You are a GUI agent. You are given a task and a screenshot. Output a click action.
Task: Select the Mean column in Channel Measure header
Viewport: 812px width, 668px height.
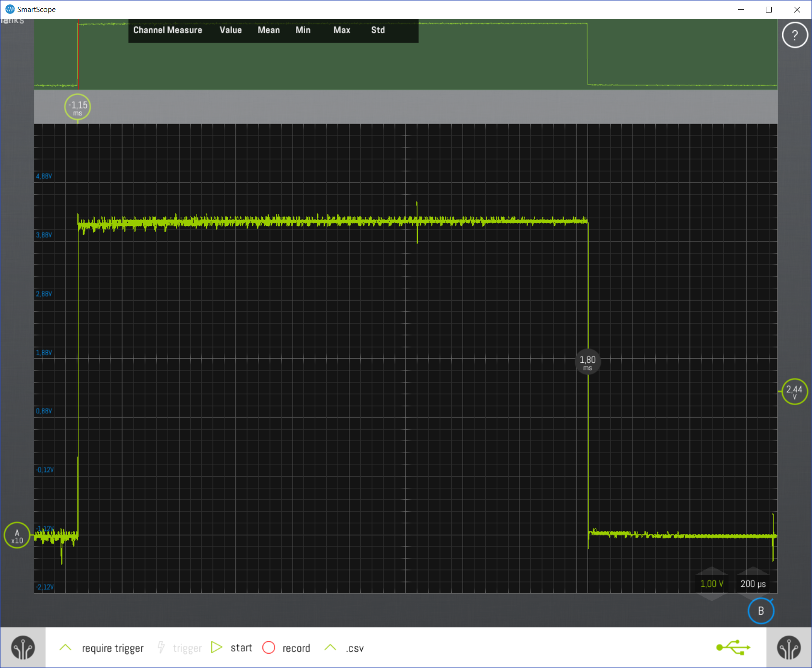[268, 30]
